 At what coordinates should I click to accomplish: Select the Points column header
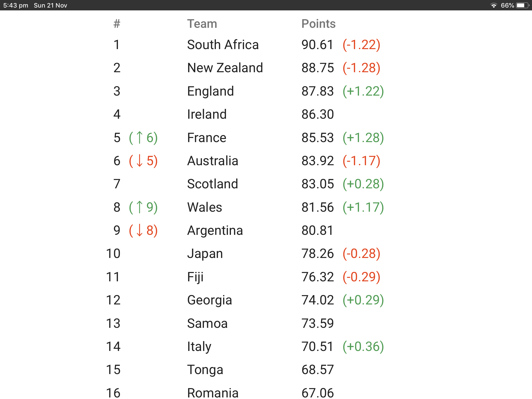point(318,24)
